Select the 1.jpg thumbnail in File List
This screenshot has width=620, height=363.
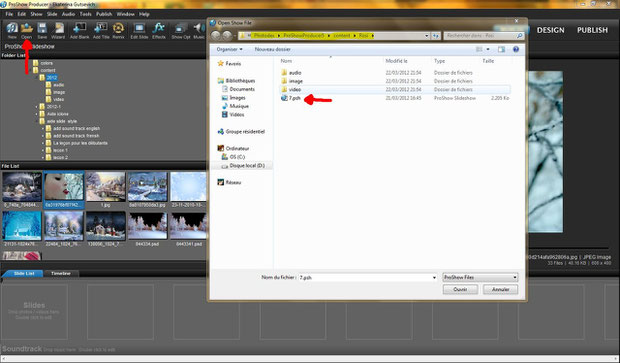pos(106,190)
